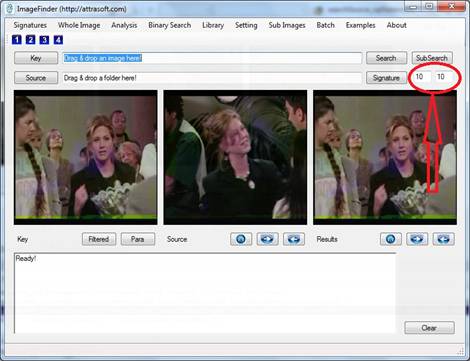Click the Results panel home icon button
The image size is (470, 361).
391,239
